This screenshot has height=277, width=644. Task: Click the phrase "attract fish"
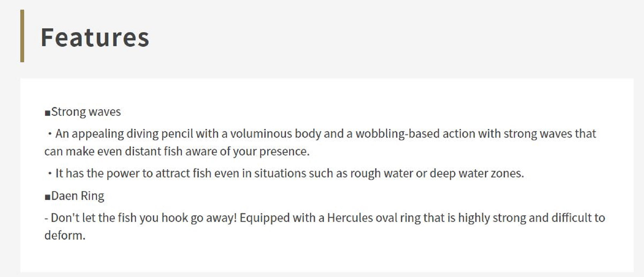(184, 173)
